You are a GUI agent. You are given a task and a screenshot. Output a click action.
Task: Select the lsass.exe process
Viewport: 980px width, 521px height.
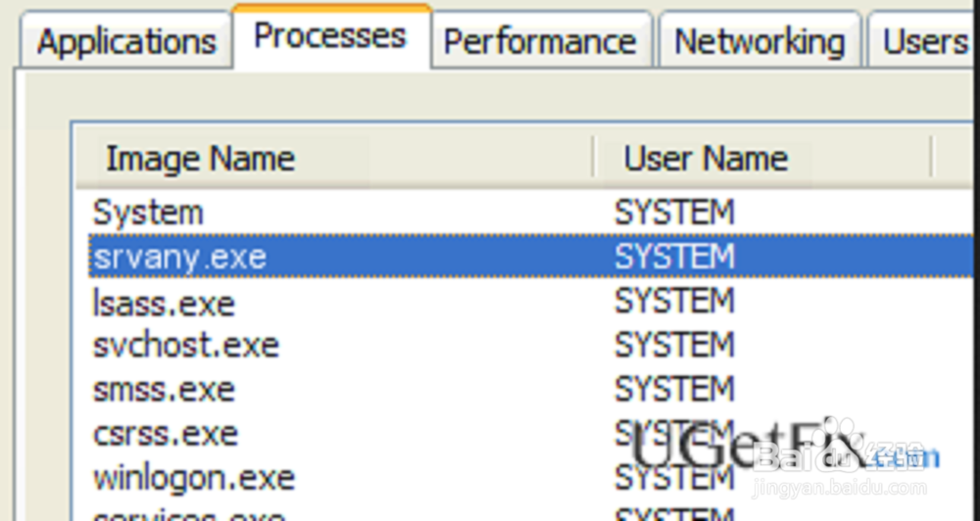(x=530, y=303)
